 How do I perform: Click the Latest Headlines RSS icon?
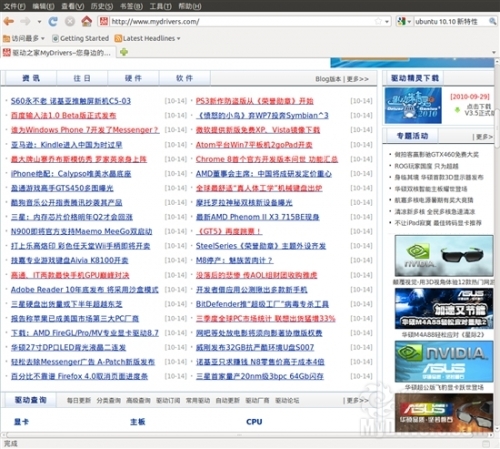[118, 38]
